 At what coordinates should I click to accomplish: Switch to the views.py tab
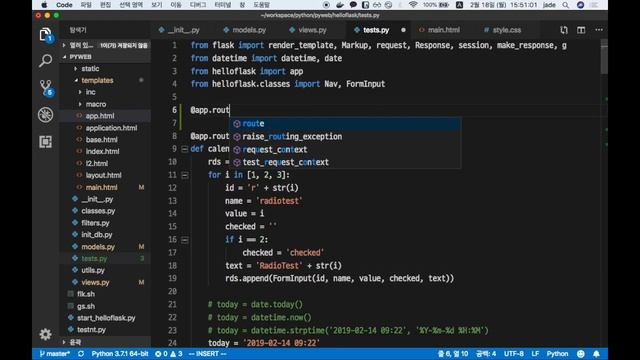[312, 30]
